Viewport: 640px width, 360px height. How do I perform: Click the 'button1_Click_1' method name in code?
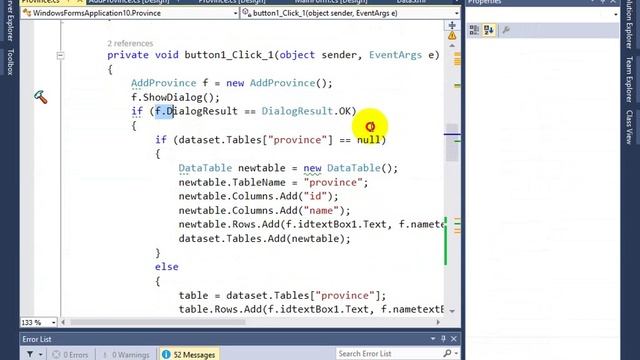(x=229, y=55)
